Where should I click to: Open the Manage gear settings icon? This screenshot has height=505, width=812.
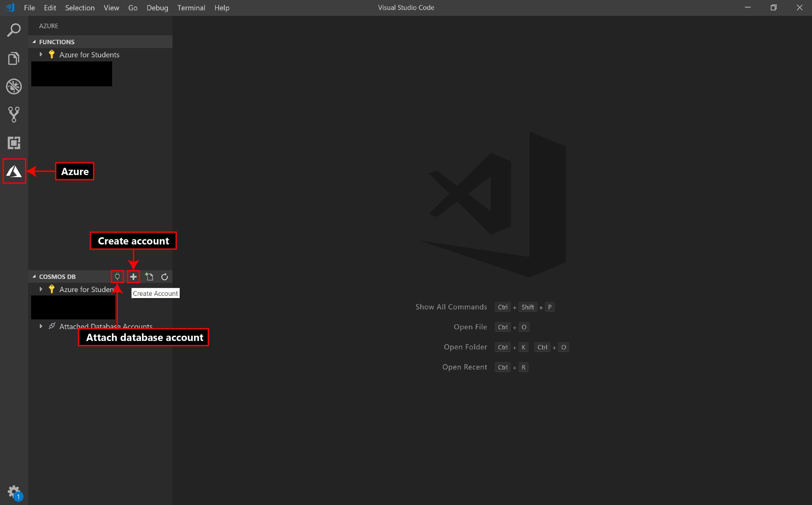pyautogui.click(x=14, y=492)
